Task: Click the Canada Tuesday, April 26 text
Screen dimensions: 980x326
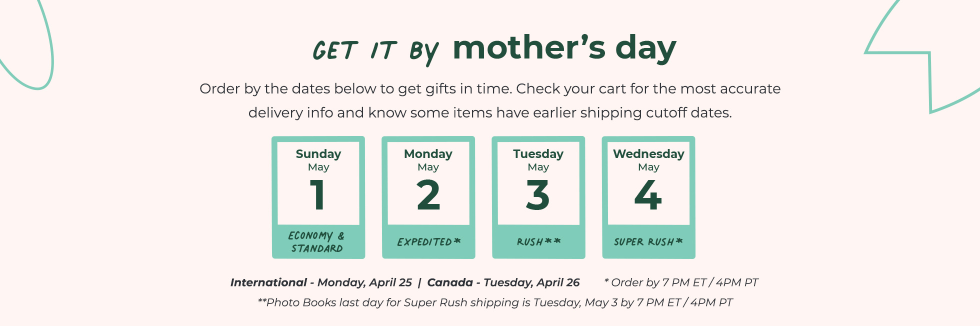Action: (503, 282)
